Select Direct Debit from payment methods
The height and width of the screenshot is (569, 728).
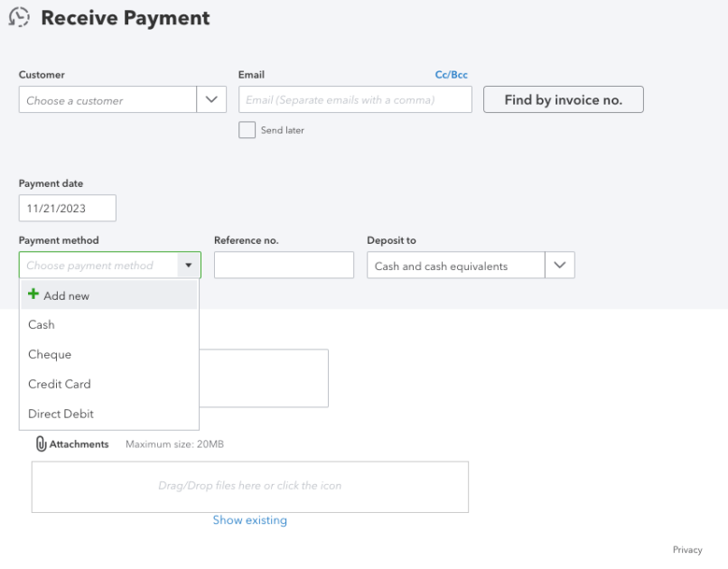(x=60, y=414)
